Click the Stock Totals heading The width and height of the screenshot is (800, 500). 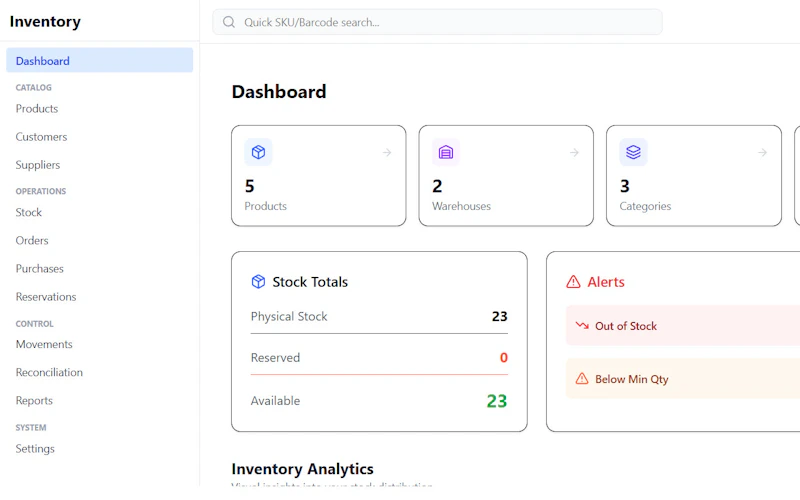pyautogui.click(x=310, y=282)
